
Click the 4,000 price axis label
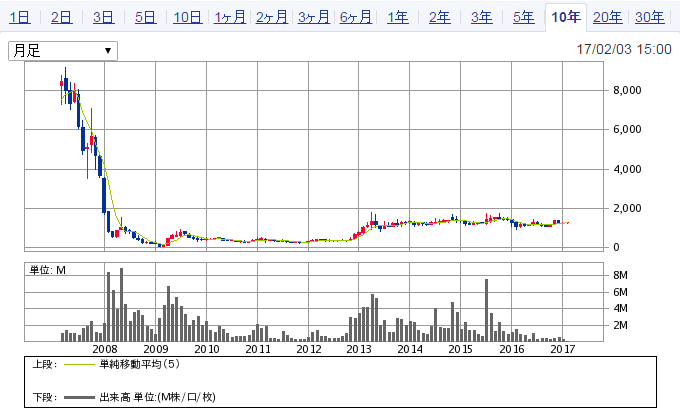(627, 169)
